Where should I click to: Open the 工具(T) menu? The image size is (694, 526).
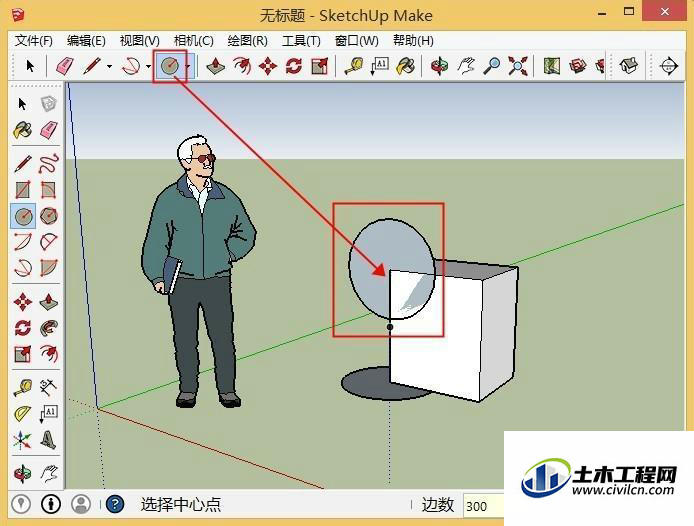point(301,41)
